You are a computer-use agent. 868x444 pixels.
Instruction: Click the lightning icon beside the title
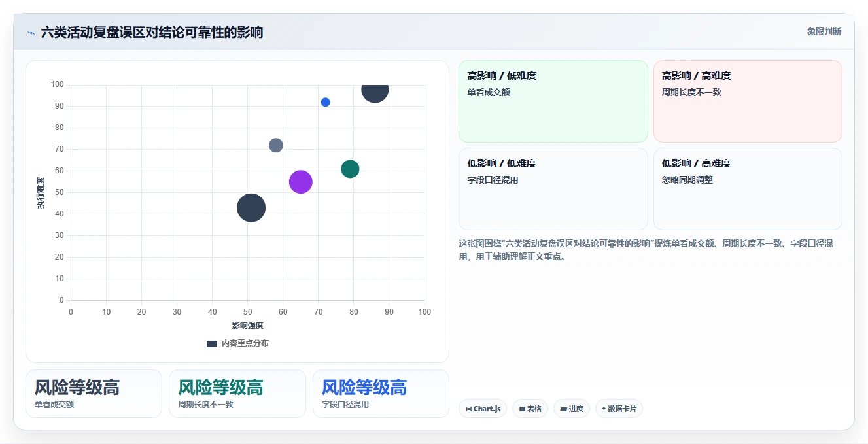(x=31, y=33)
